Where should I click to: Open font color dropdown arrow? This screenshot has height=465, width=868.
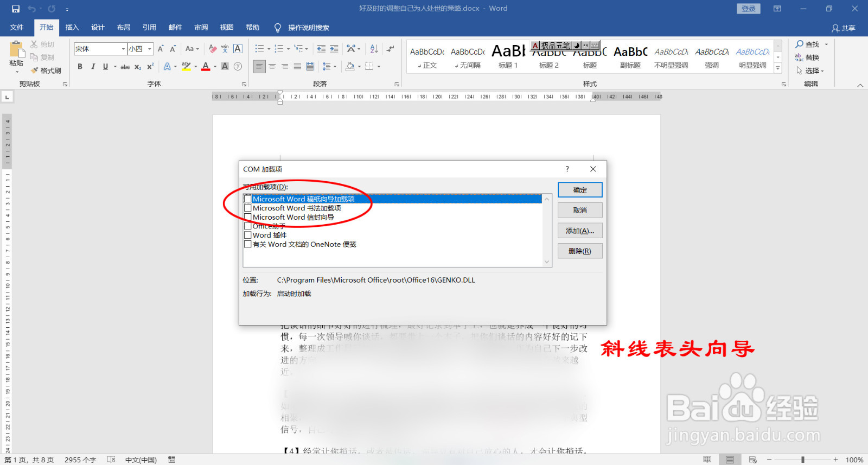coord(215,67)
